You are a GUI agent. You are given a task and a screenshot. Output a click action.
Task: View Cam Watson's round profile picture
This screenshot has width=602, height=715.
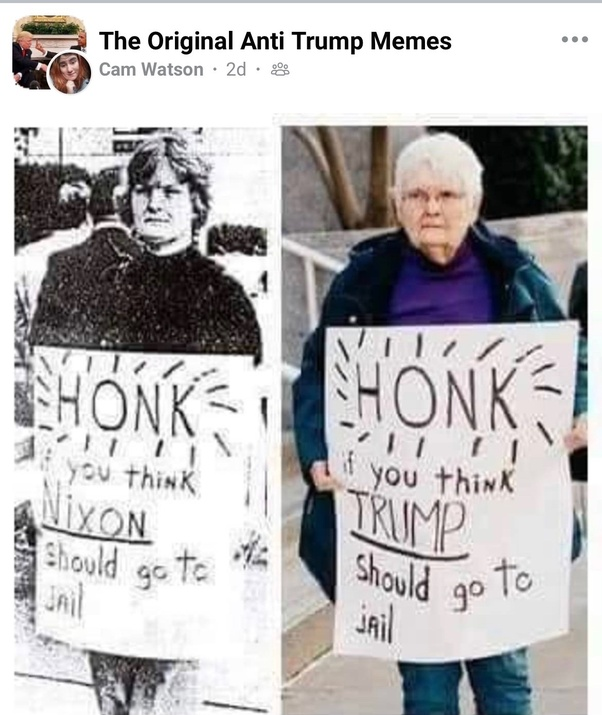click(x=69, y=72)
